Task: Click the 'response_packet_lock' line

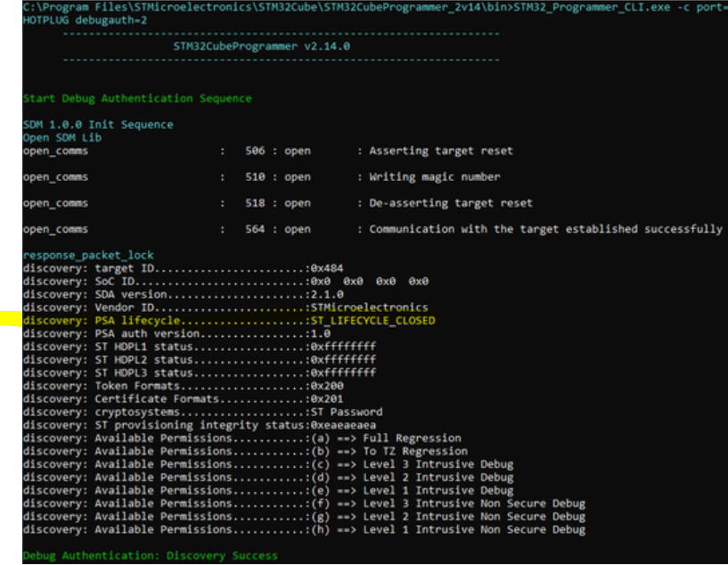Action: point(88,256)
